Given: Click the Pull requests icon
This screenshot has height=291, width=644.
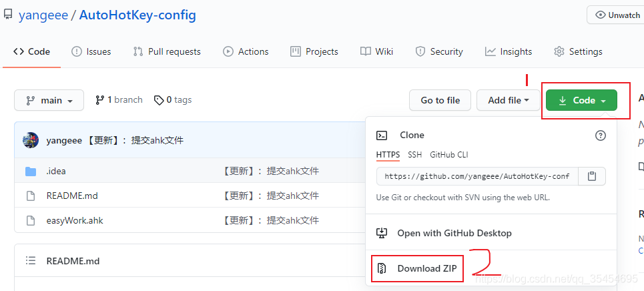Looking at the screenshot, I should 138,52.
